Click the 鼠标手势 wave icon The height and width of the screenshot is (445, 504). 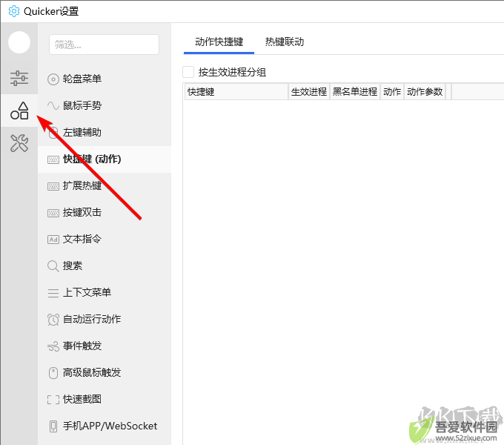coord(53,105)
